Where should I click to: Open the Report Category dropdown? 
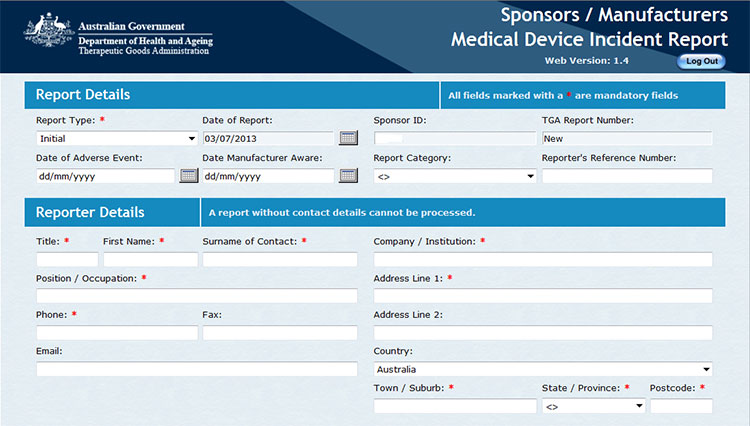[x=455, y=176]
